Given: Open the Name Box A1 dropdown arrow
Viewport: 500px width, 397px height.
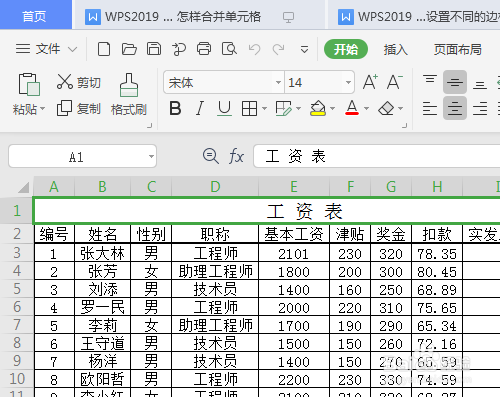Looking at the screenshot, I should (x=151, y=156).
